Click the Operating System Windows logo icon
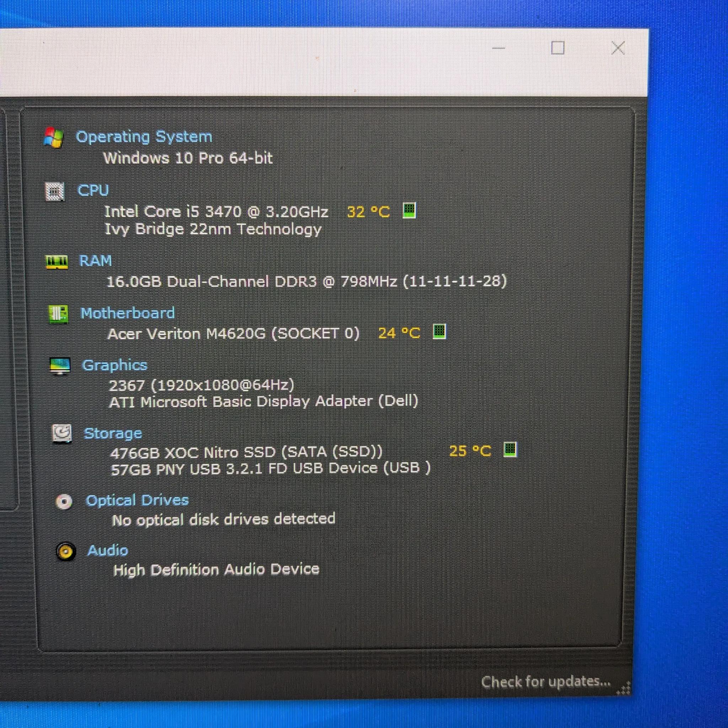The image size is (728, 728). tap(53, 137)
